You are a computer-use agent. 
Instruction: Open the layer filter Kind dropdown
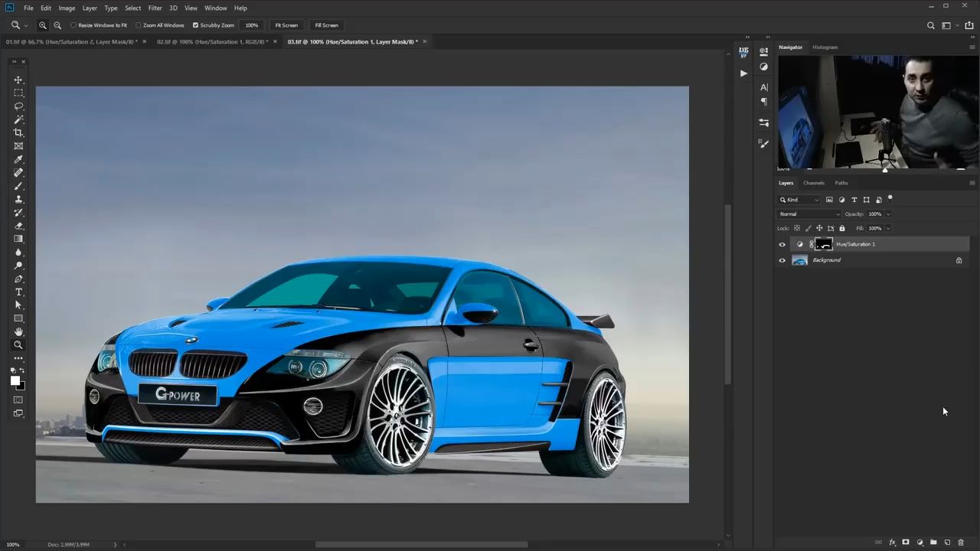[799, 200]
